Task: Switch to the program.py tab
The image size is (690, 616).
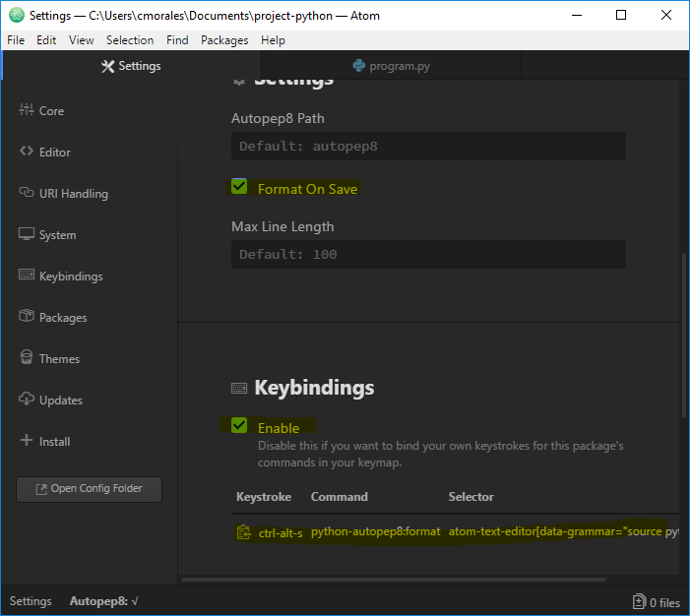Action: 391,66
